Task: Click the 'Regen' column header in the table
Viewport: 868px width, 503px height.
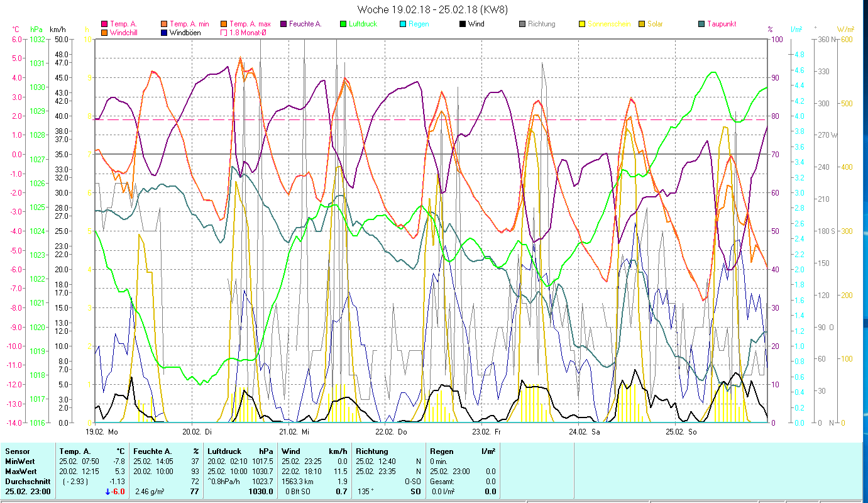Action: click(x=442, y=451)
